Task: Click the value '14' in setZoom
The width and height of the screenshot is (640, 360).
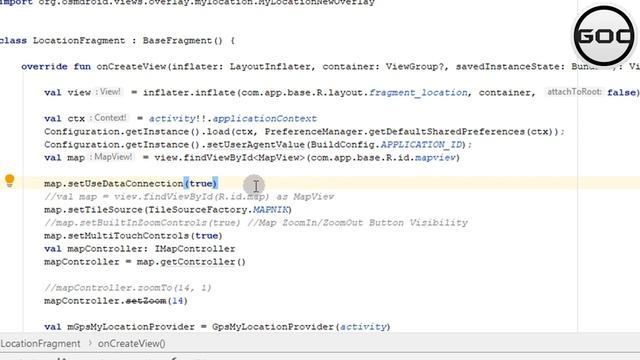Action: (x=177, y=301)
